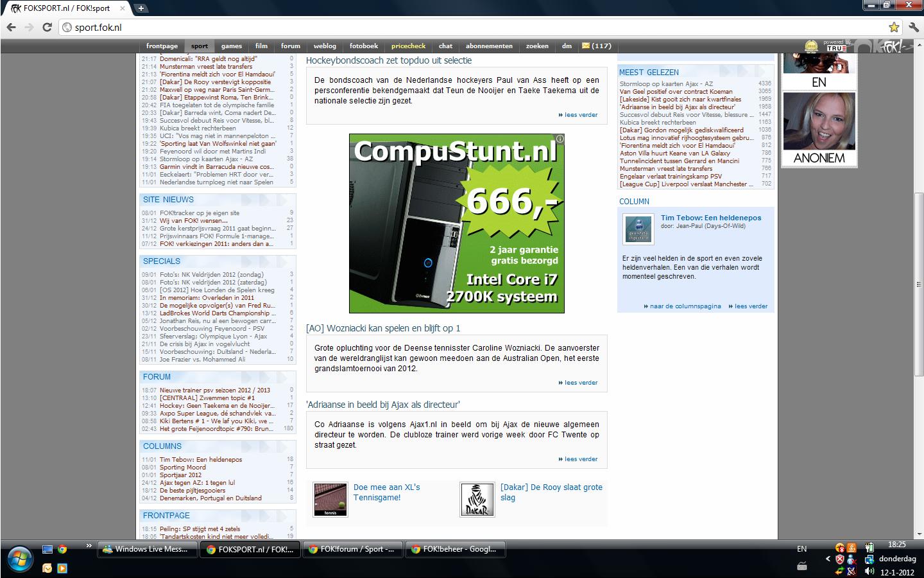Viewport: 924px width, 578px height.
Task: Open the zoeken menu item
Action: 537,46
